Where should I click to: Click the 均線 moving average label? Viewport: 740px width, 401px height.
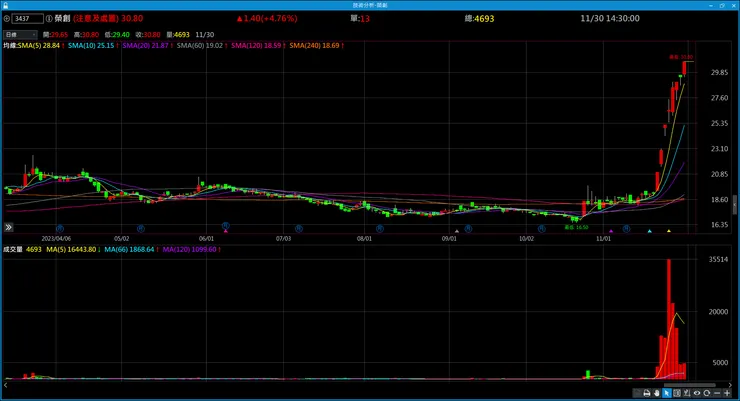(x=10, y=45)
